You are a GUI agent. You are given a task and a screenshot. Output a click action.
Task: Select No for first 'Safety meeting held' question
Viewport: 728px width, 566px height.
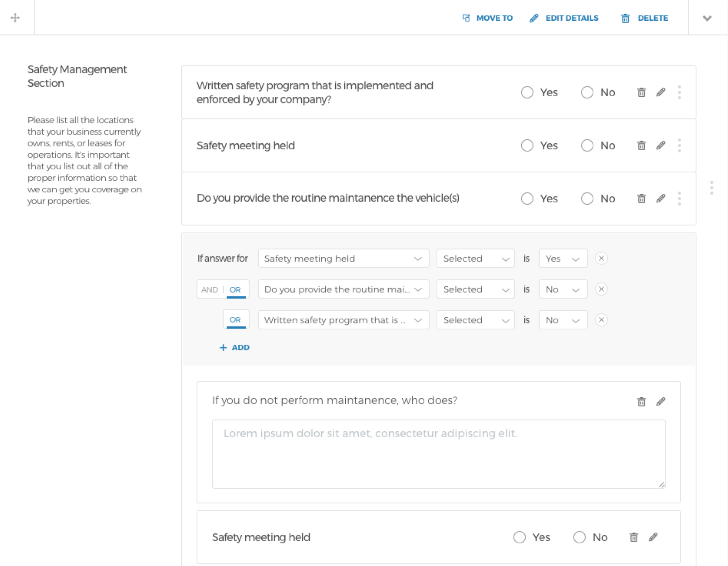(587, 146)
